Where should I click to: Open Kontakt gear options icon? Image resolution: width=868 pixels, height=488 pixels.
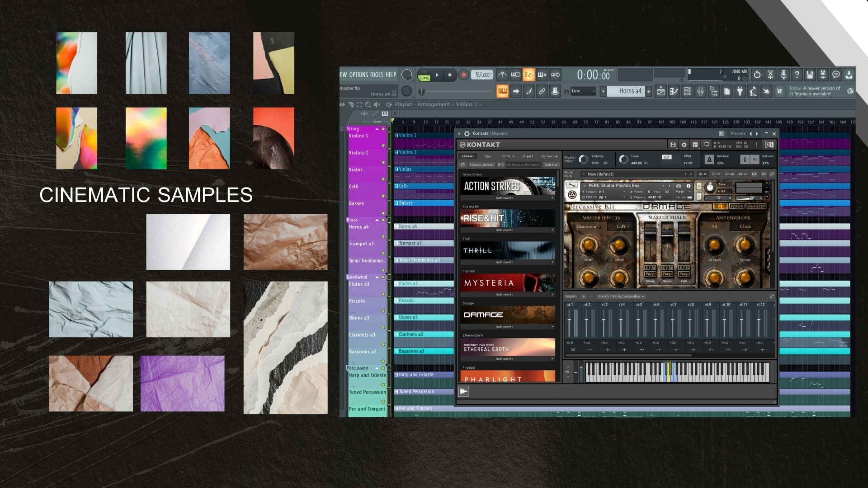tap(684, 145)
